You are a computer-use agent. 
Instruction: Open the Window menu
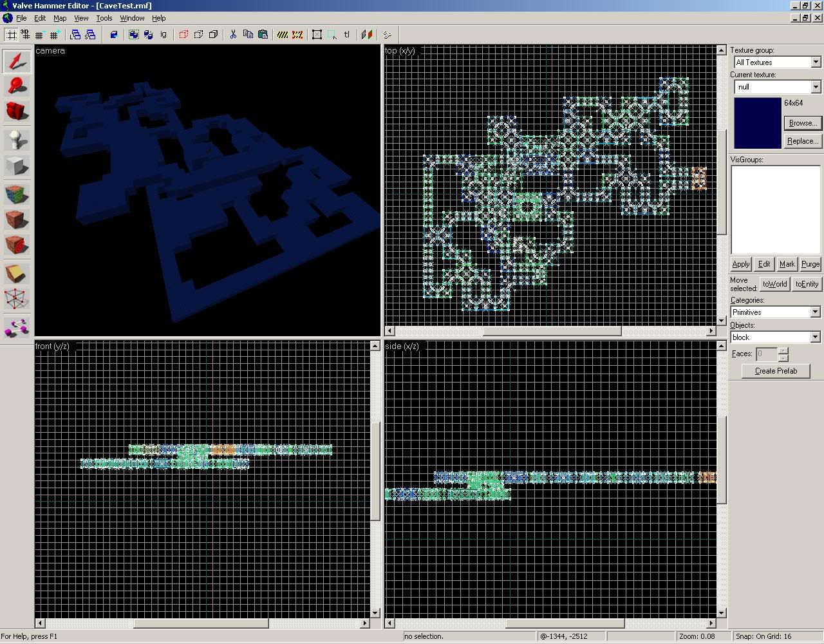pyautogui.click(x=132, y=18)
